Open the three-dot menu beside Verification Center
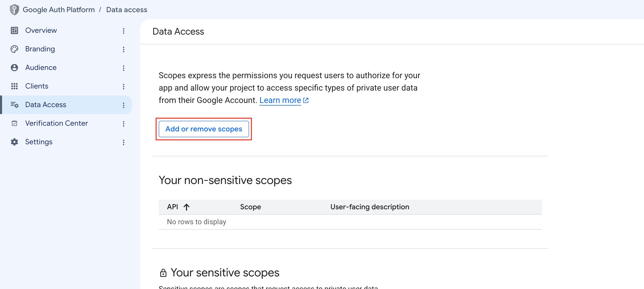 coord(124,124)
